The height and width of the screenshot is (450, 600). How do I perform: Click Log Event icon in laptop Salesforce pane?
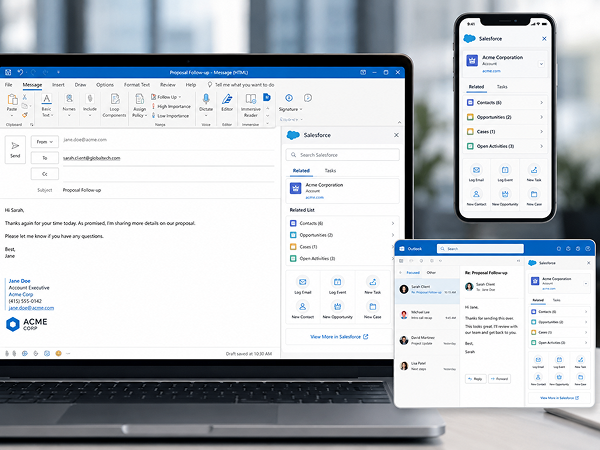pyautogui.click(x=337, y=282)
